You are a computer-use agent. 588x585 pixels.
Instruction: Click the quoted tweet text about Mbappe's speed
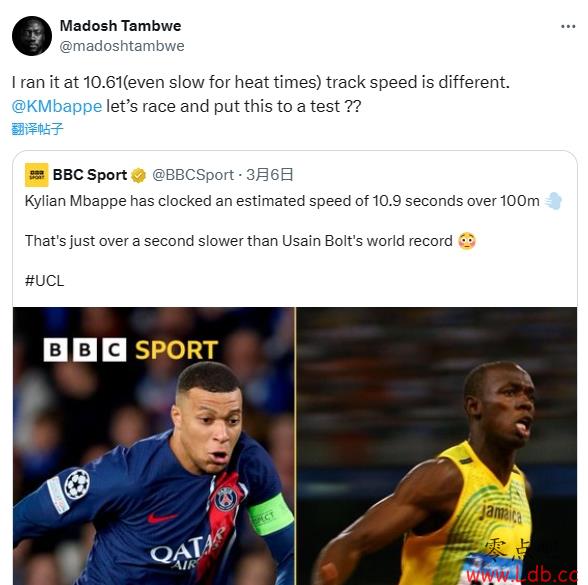282,201
